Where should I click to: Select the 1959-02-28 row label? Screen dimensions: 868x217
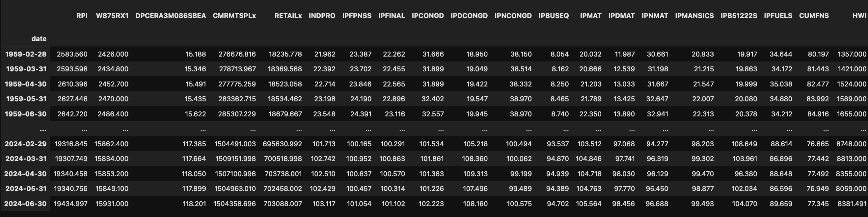point(26,54)
